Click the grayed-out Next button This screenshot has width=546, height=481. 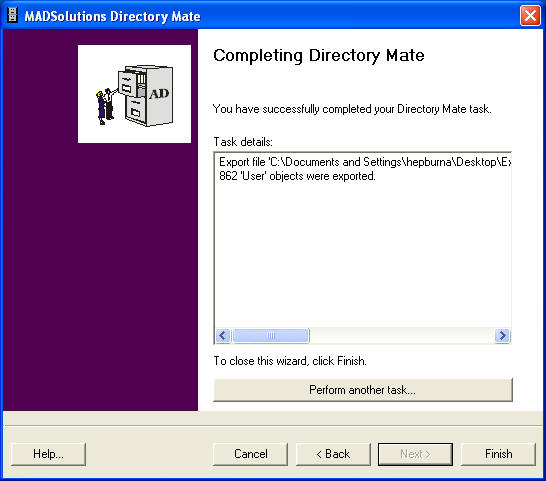(x=415, y=454)
